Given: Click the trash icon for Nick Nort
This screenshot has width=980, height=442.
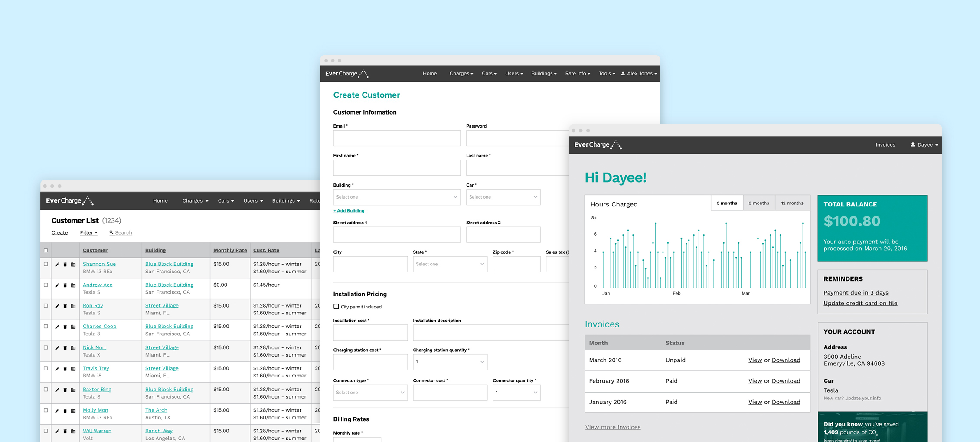Looking at the screenshot, I should (x=65, y=348).
